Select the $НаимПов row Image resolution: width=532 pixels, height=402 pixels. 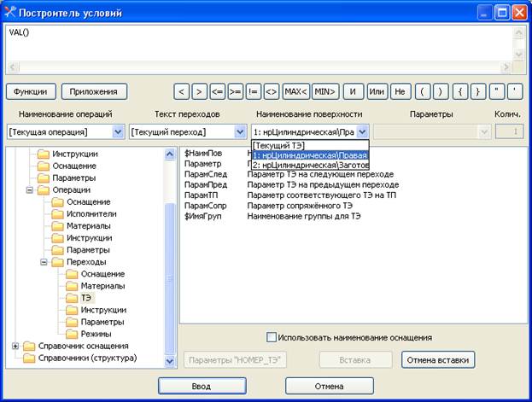[203, 154]
